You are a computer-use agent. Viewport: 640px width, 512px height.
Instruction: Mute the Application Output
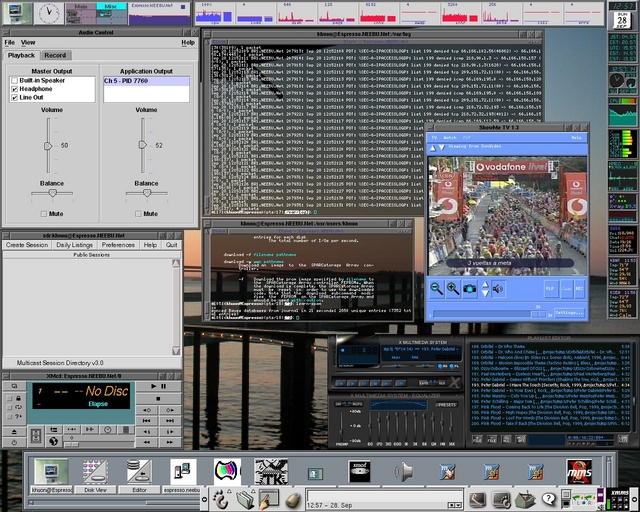138,214
